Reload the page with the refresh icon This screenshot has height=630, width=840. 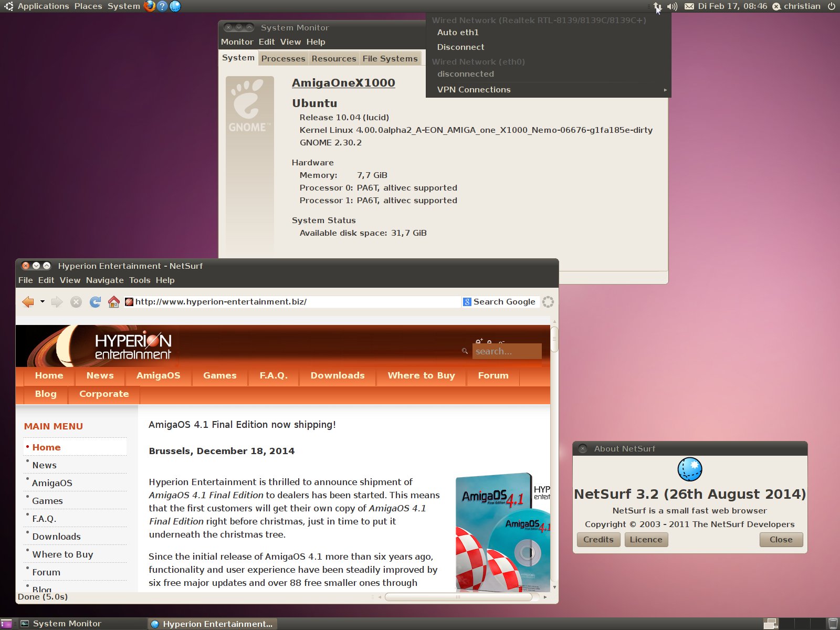coord(95,302)
